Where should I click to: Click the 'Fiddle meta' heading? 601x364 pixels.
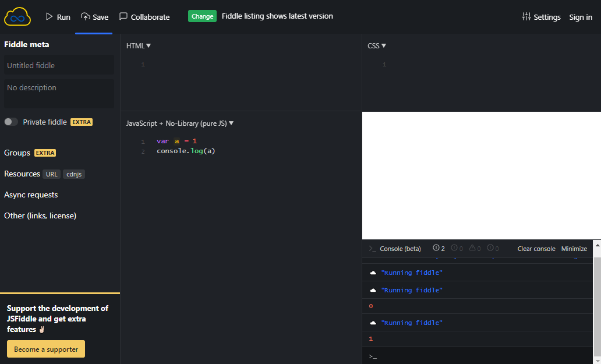tap(26, 44)
